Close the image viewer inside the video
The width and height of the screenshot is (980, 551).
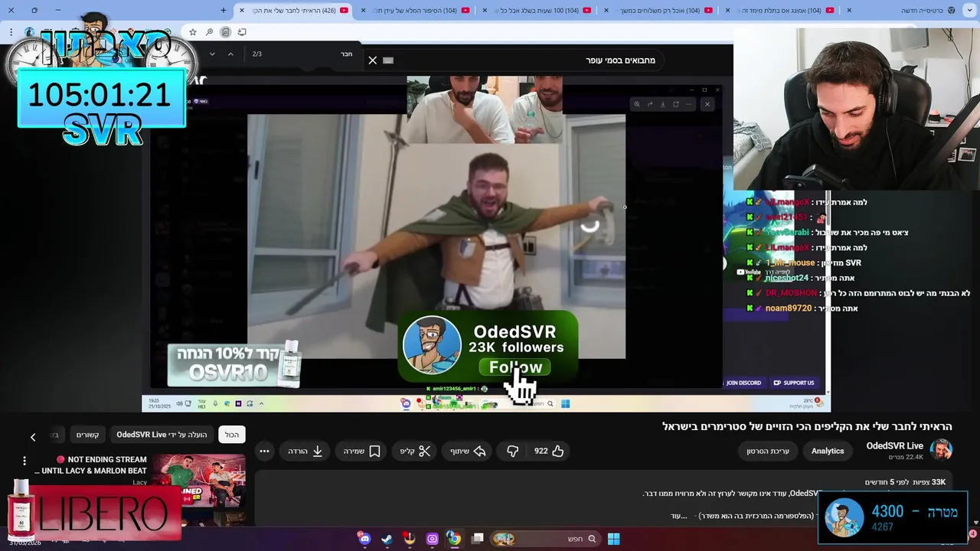[x=707, y=104]
